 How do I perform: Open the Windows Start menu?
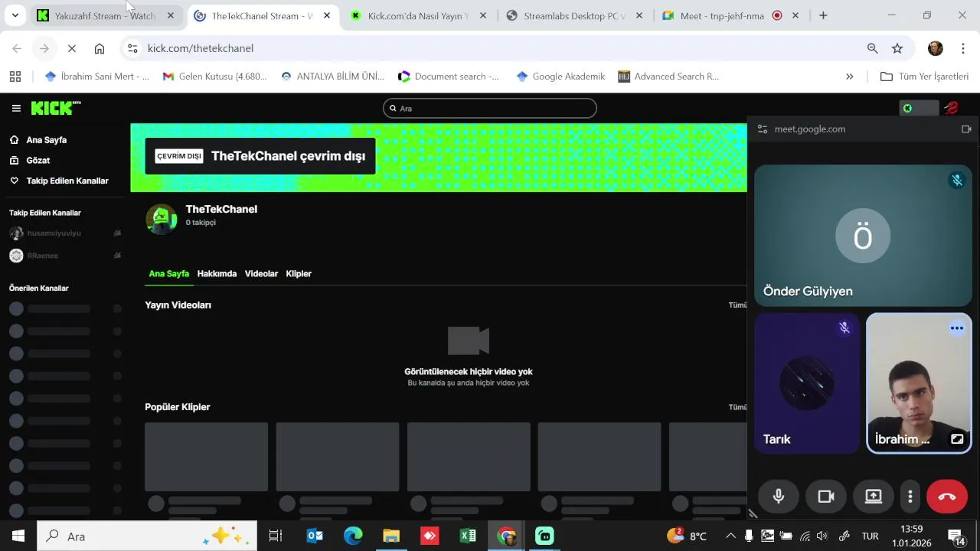tap(18, 536)
